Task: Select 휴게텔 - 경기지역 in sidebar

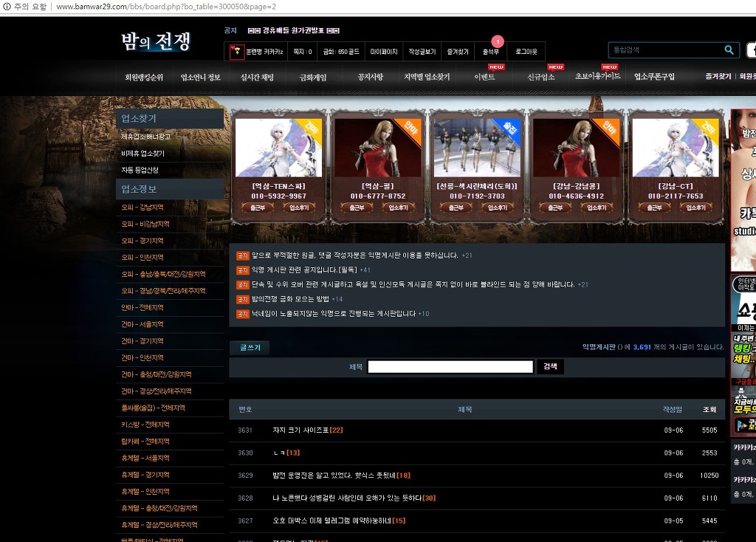Action: [x=145, y=475]
